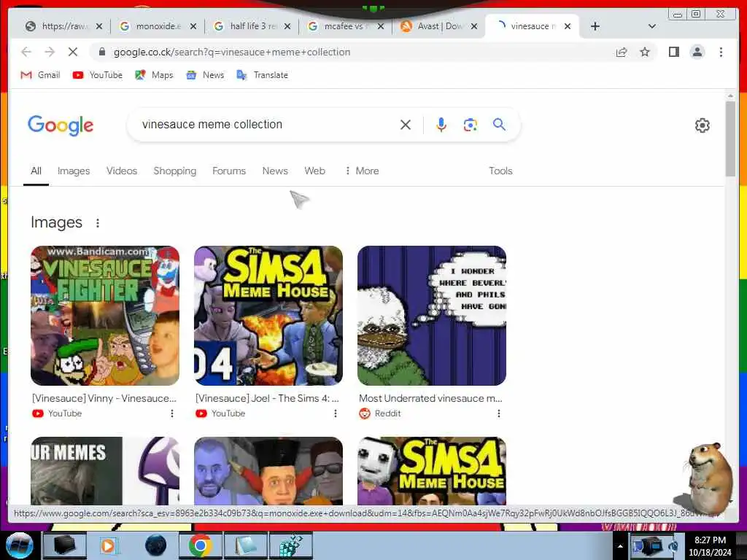This screenshot has width=747, height=560.
Task: Click in the Google search text field
Action: [x=267, y=124]
